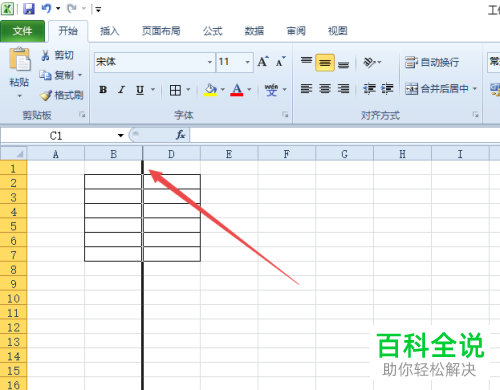
Task: Select row 12 header
Action: pos(13,327)
